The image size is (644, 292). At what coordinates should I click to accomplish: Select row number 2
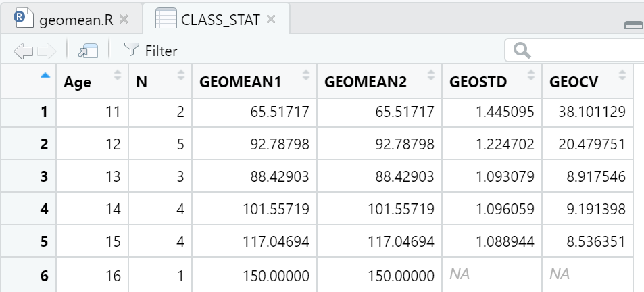coord(28,144)
